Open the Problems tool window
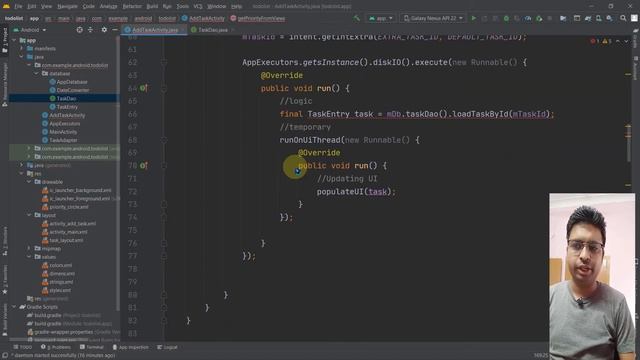Screen dimensions: 640x360 click(56, 347)
